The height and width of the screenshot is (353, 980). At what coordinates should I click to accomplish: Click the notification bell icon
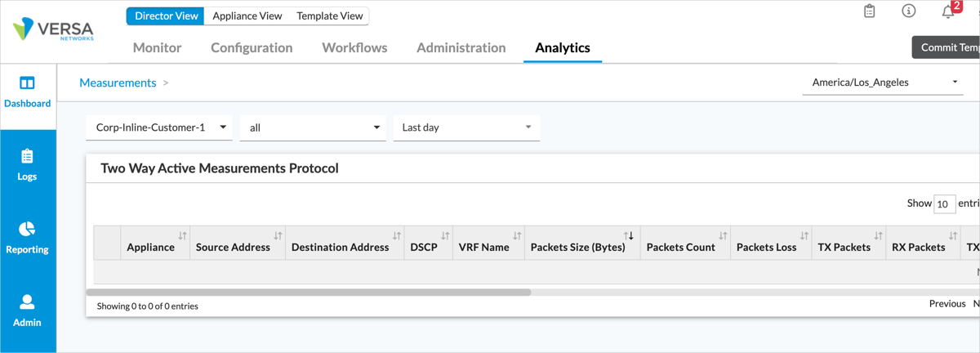948,12
